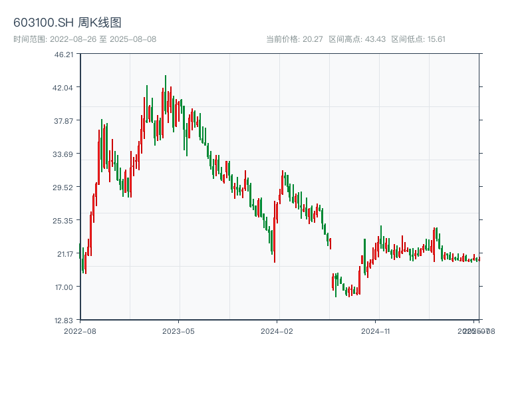Select the 2023-05 date axis label
532x399 pixels.
tap(178, 331)
